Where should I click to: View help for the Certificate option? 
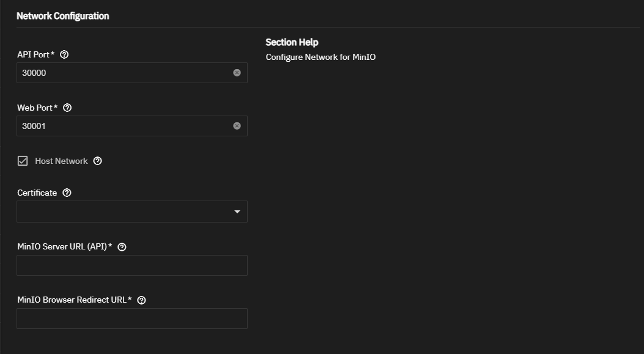67,193
